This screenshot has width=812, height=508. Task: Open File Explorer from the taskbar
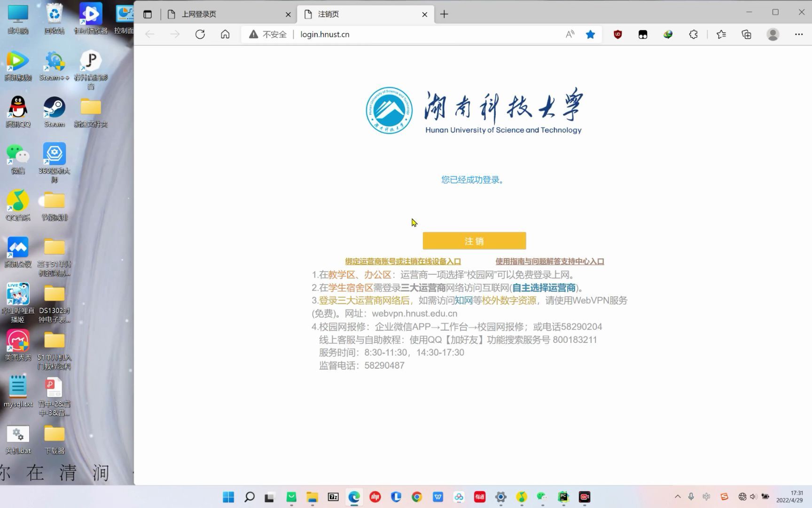point(312,497)
